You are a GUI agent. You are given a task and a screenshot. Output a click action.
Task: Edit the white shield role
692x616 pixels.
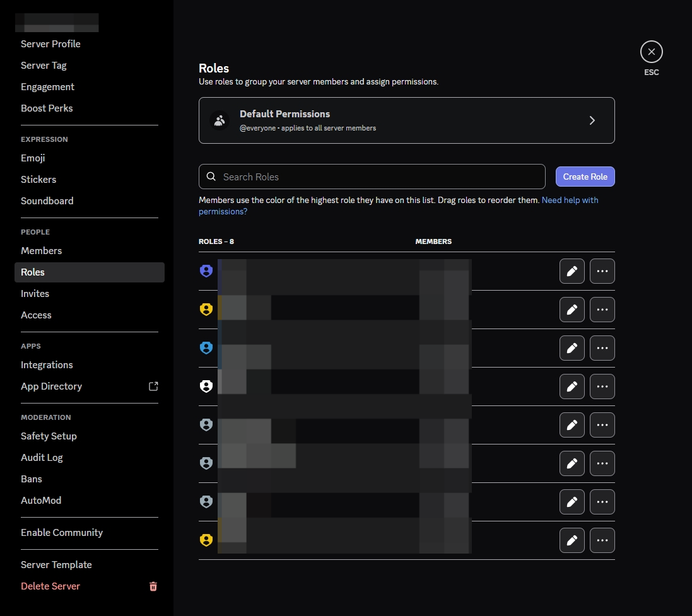coord(572,386)
